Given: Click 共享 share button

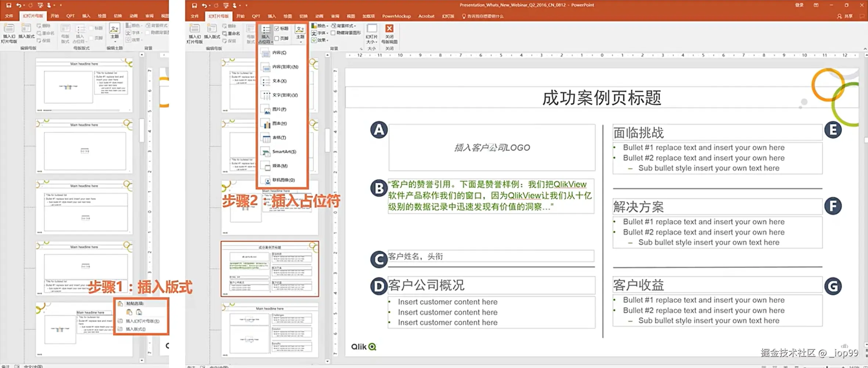Looking at the screenshot, I should (845, 16).
